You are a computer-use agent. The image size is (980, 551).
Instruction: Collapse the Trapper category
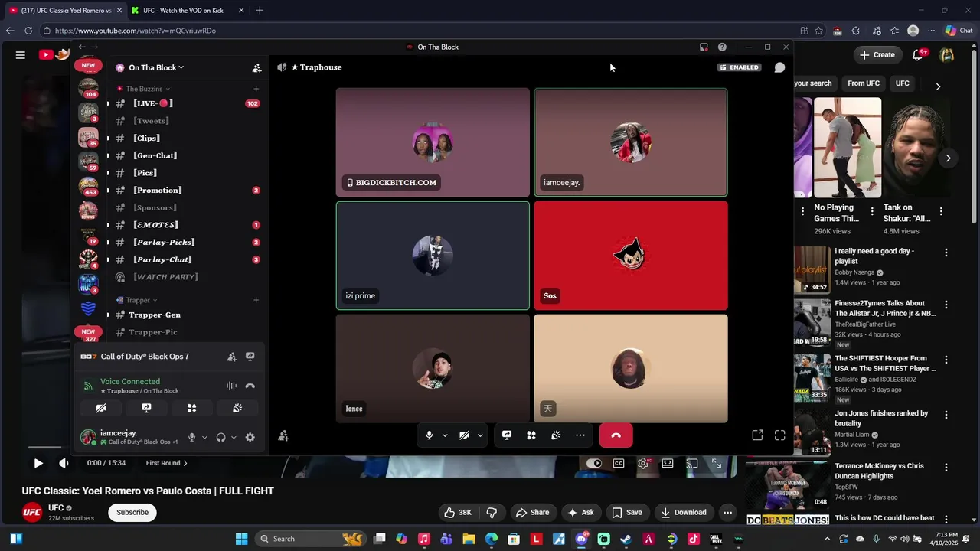pos(142,300)
